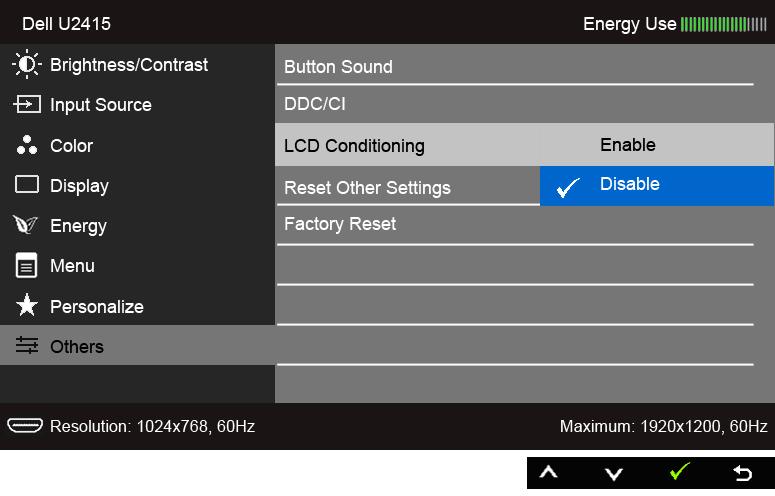Click the Brightness/Contrast sun icon
Image resolution: width=775 pixels, height=496 pixels.
(x=26, y=64)
